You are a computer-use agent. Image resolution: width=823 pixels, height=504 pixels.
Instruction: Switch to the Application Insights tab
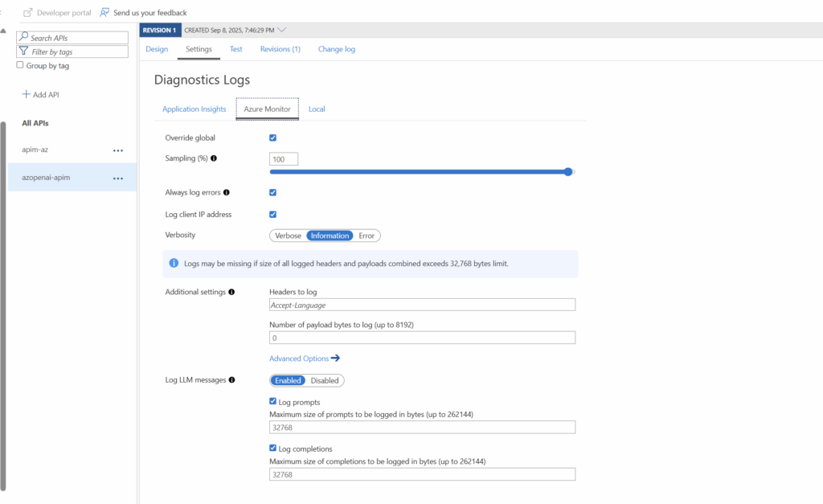tap(194, 109)
